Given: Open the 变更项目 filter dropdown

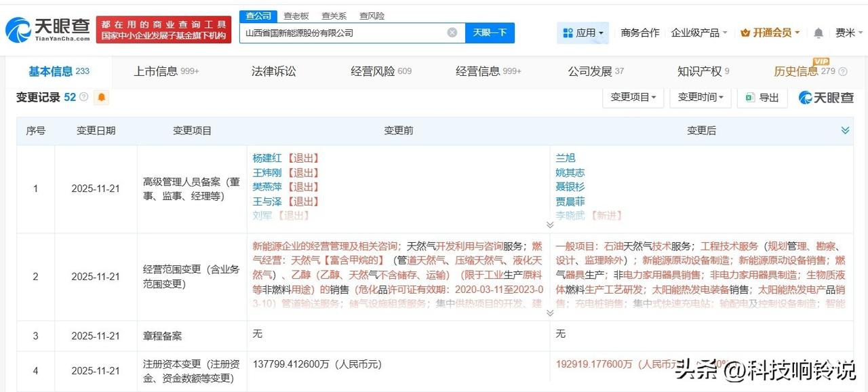Looking at the screenshot, I should tap(632, 97).
